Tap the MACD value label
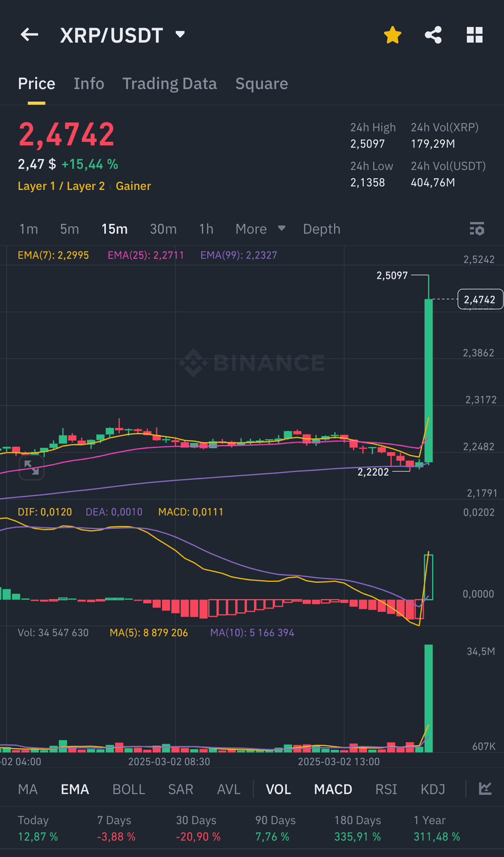Viewport: 504px width, 857px height. point(191,512)
